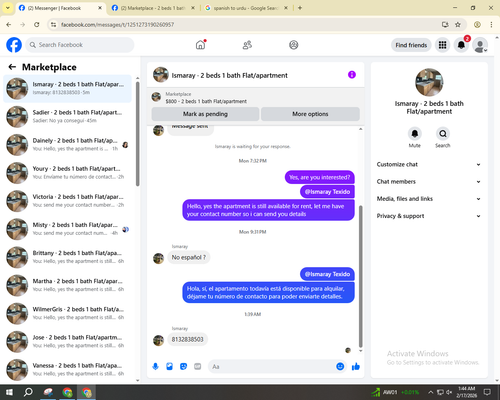500x400 pixels.
Task: Mute this chat using bell icon
Action: point(415,134)
